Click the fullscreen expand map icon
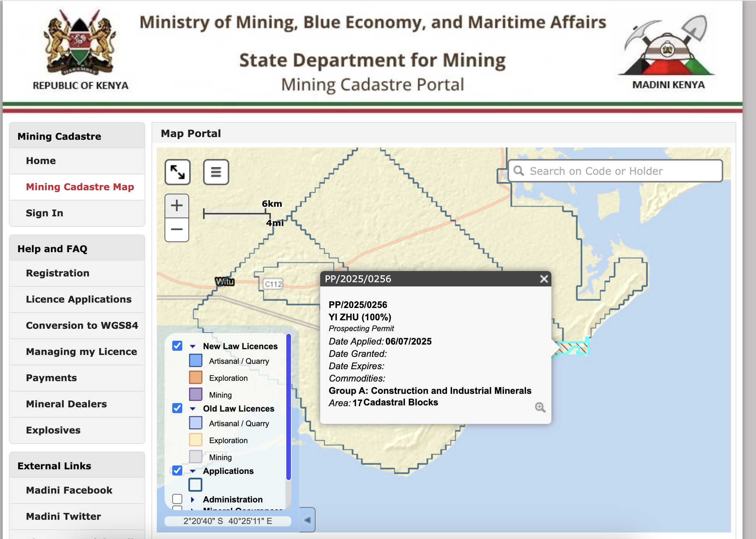Screen dimensions: 756x539 coord(178,172)
